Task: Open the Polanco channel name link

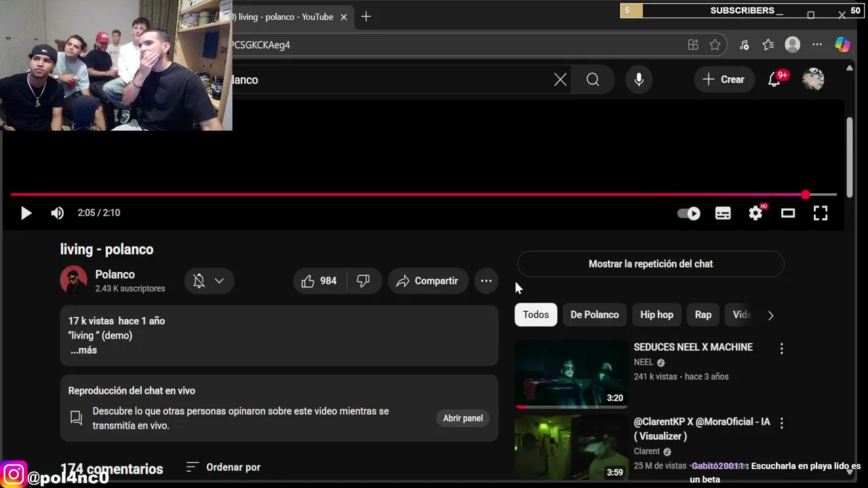Action: (x=115, y=274)
